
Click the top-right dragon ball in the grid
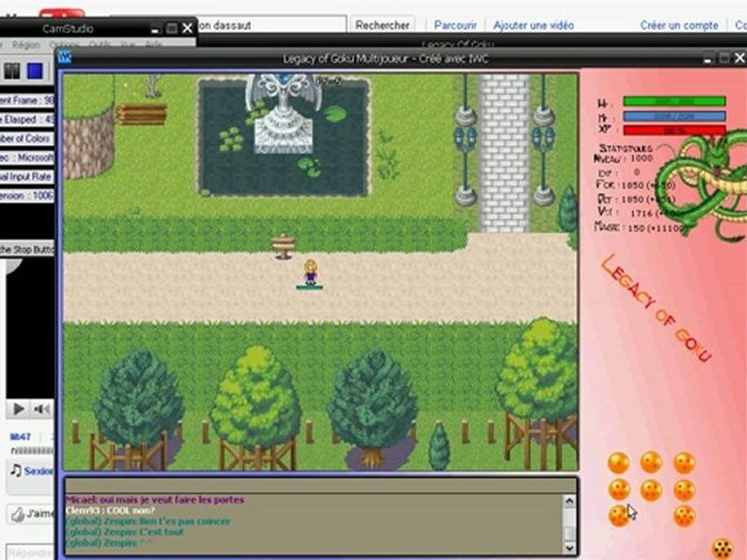(684, 463)
